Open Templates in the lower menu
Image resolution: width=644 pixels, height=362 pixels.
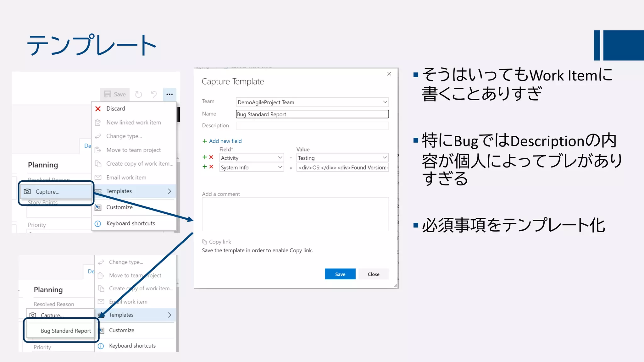click(x=135, y=315)
